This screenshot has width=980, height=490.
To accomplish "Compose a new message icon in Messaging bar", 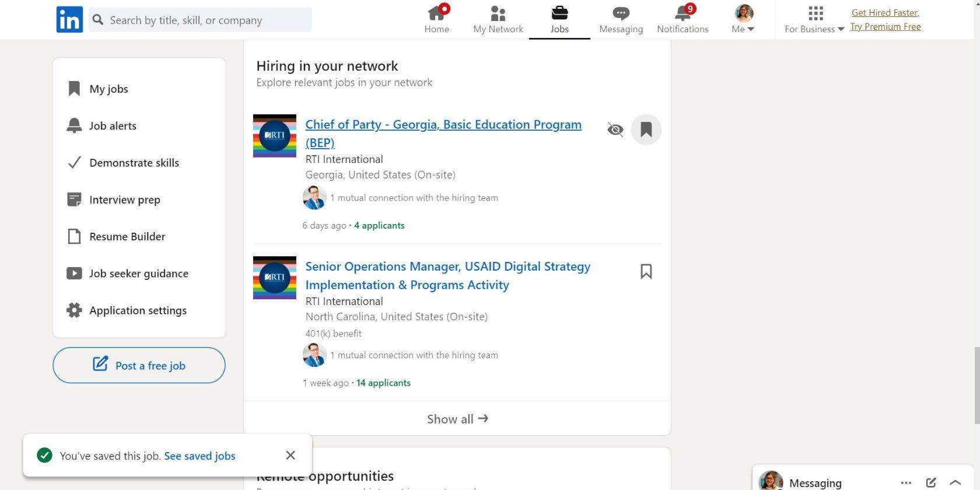I will click(x=931, y=482).
